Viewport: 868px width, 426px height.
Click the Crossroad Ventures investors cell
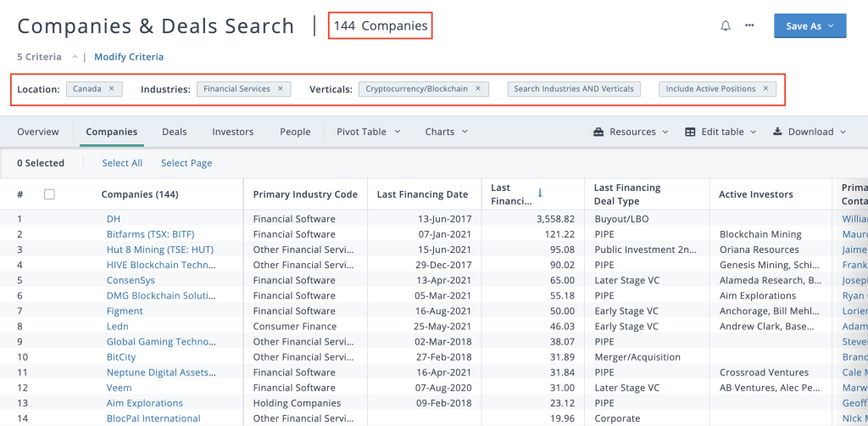coord(764,373)
